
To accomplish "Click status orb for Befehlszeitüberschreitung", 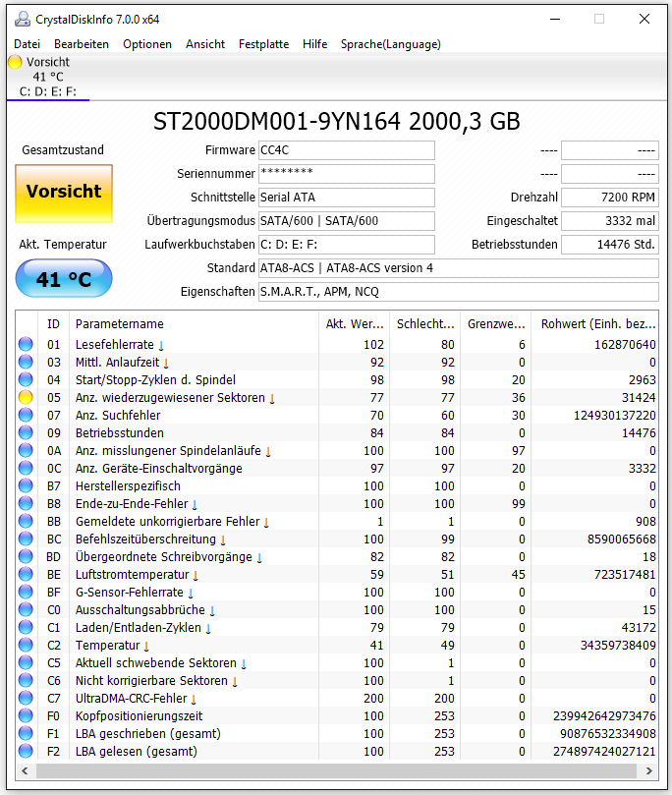I will point(26,539).
